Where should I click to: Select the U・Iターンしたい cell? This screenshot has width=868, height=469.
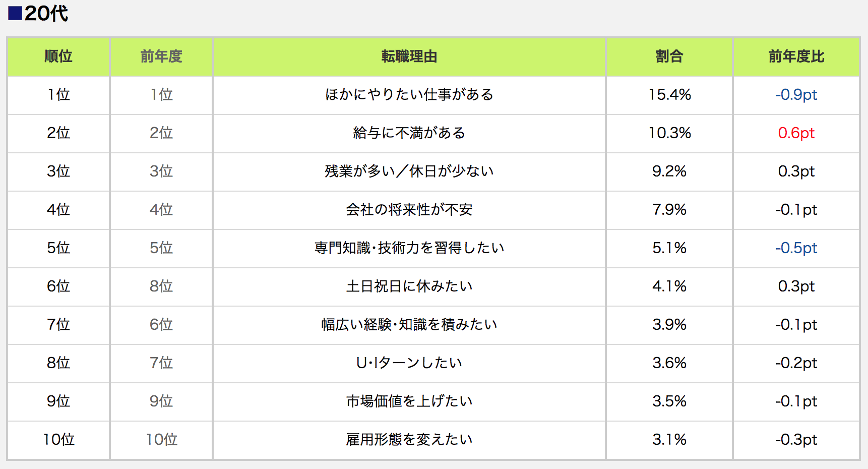click(x=409, y=363)
